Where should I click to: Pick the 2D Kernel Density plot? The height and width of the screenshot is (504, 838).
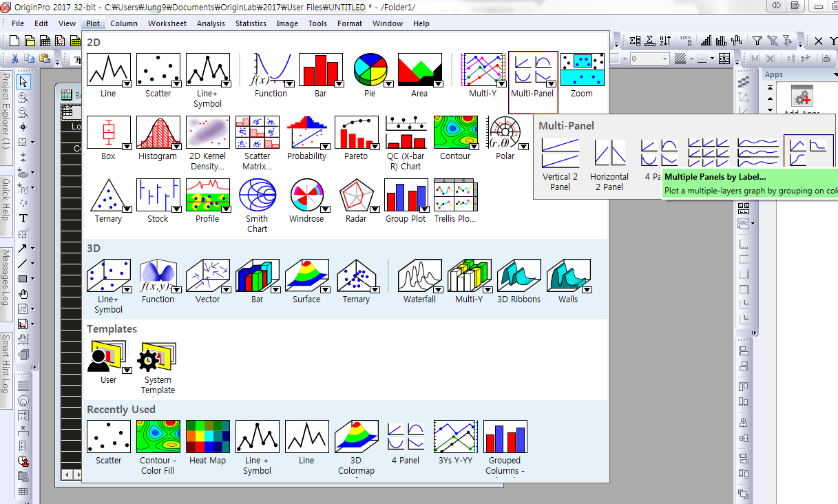point(207,132)
